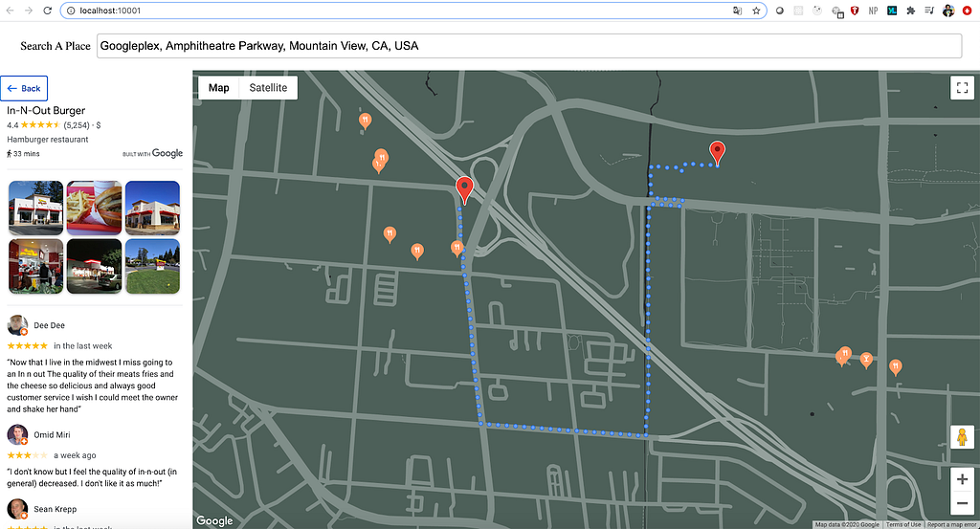This screenshot has height=529, width=980.
Task: Open the blue-sky building photo thumbnail
Action: 152,208
